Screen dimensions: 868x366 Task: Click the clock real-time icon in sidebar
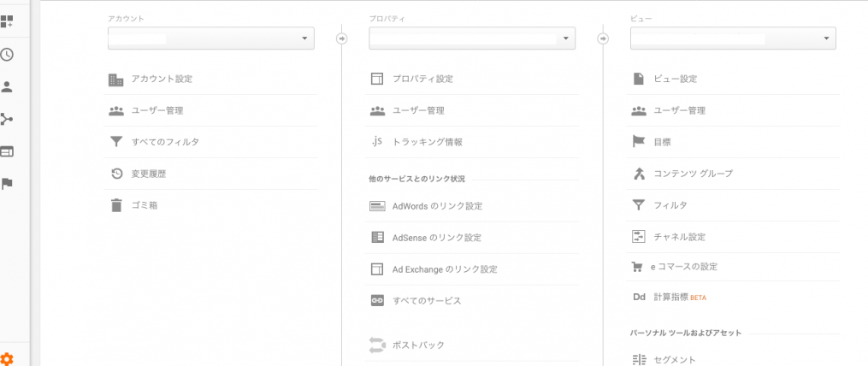7,54
